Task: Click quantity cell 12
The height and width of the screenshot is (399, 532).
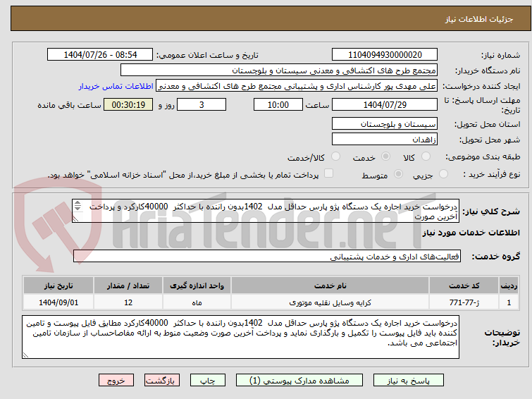Action: pyautogui.click(x=128, y=302)
